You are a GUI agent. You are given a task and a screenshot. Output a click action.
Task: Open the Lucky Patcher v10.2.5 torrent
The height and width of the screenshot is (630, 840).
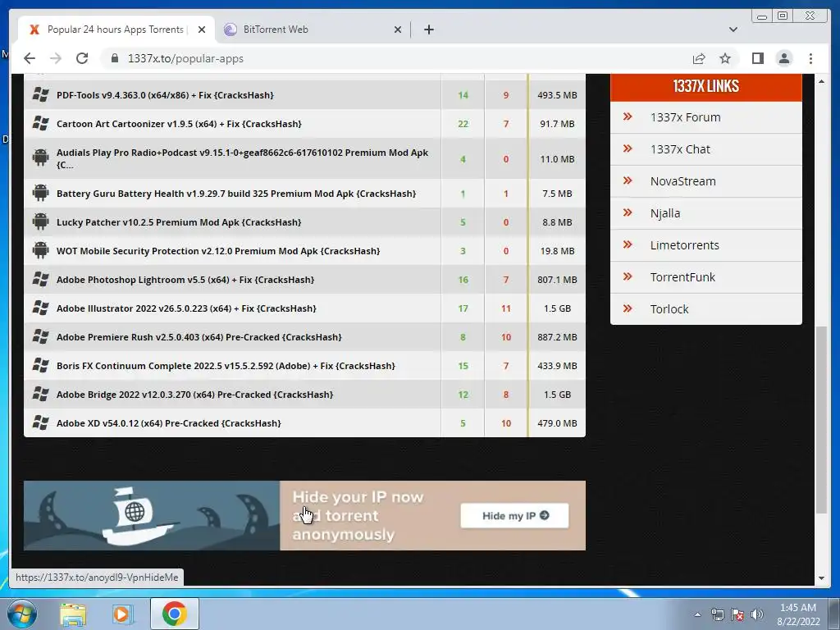coord(179,221)
